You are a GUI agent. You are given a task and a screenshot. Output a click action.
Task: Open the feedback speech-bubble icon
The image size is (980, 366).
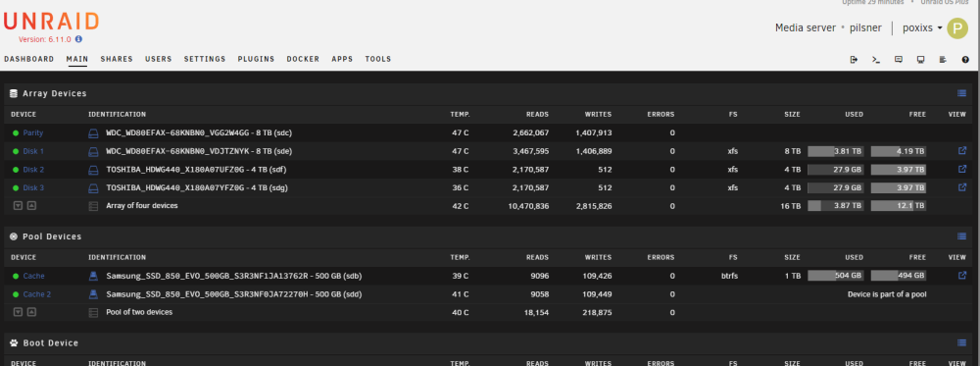(x=898, y=60)
